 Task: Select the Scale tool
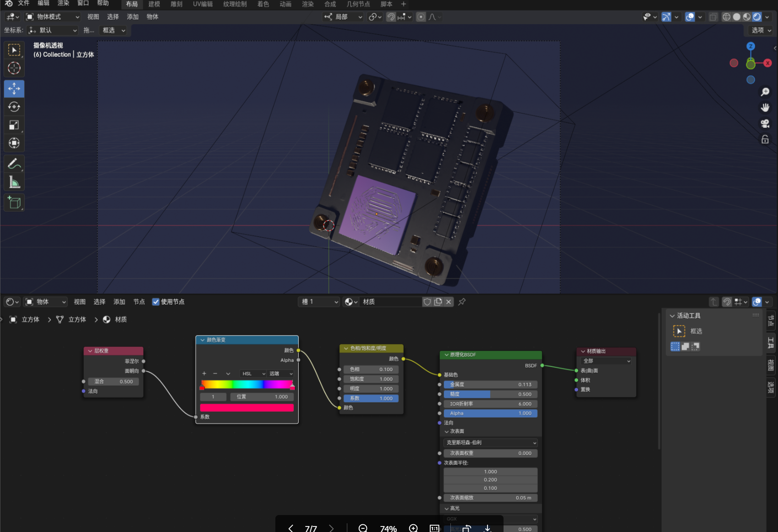coord(14,125)
